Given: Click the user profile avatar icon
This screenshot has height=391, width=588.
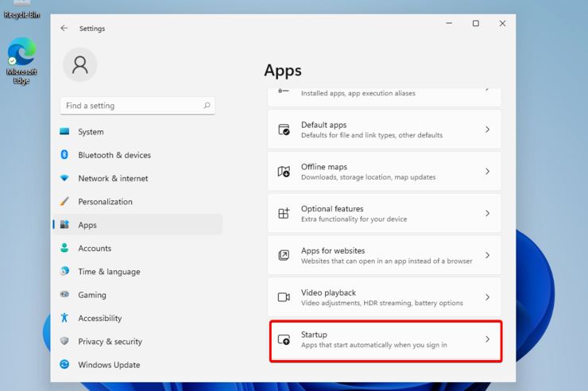Looking at the screenshot, I should click(80, 65).
